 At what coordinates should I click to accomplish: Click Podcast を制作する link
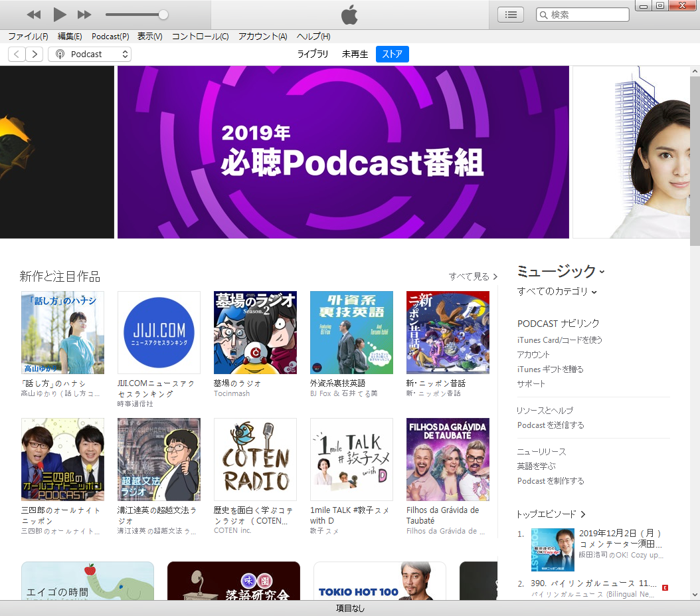coord(551,481)
